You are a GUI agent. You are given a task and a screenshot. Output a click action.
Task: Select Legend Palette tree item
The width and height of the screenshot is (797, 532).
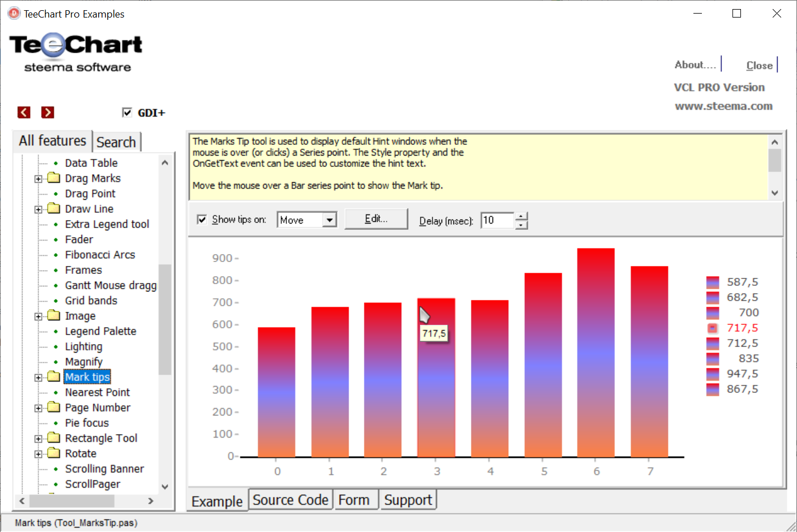pyautogui.click(x=101, y=331)
